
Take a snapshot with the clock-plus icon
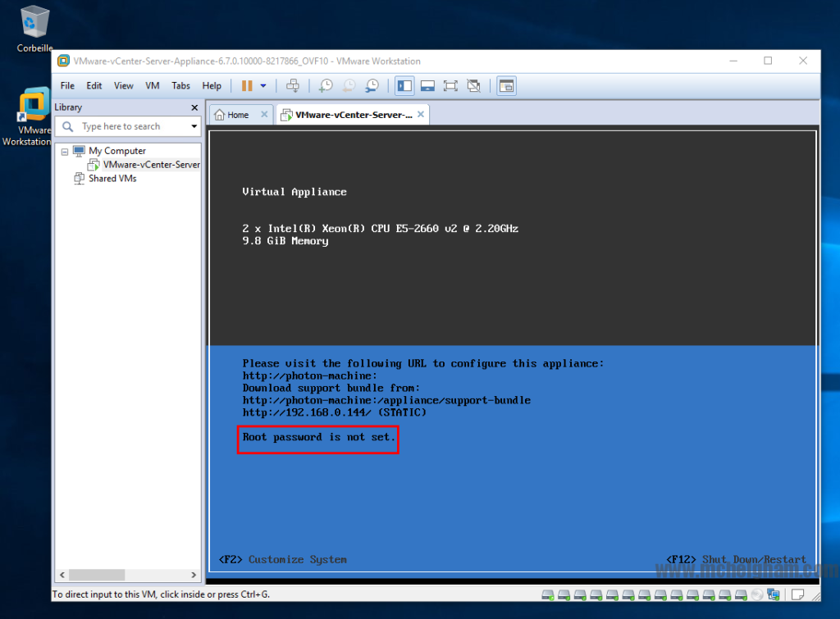(326, 85)
